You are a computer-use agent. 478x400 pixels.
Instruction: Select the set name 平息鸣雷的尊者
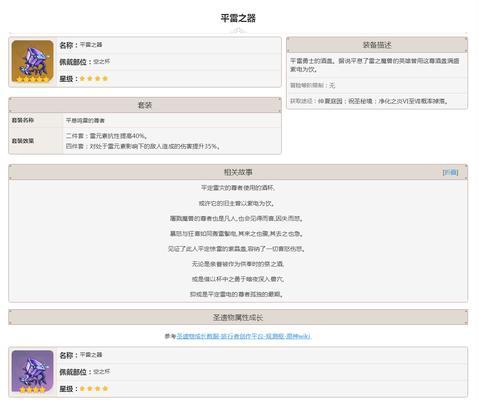(x=85, y=120)
